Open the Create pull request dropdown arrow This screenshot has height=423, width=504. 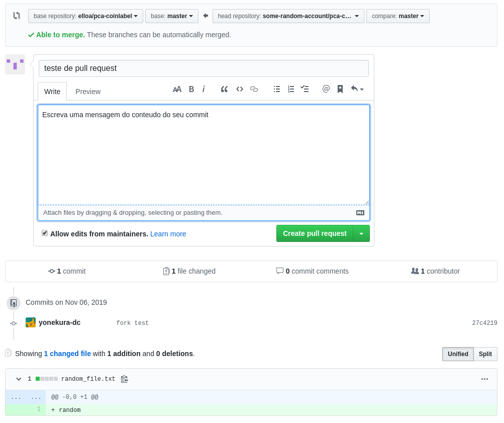(361, 233)
